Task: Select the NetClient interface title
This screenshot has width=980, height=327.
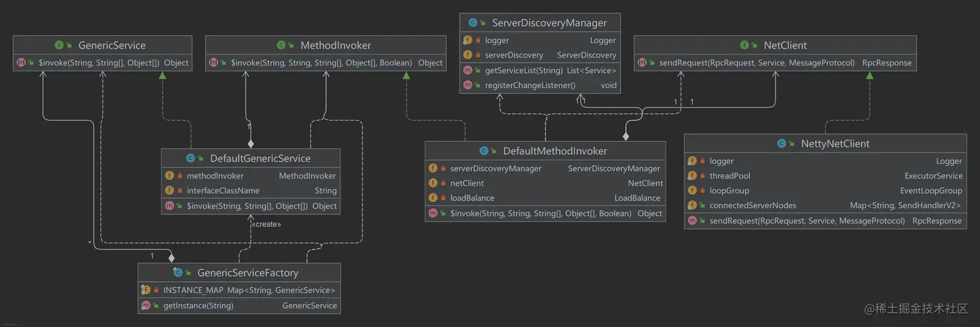Action: coord(786,45)
